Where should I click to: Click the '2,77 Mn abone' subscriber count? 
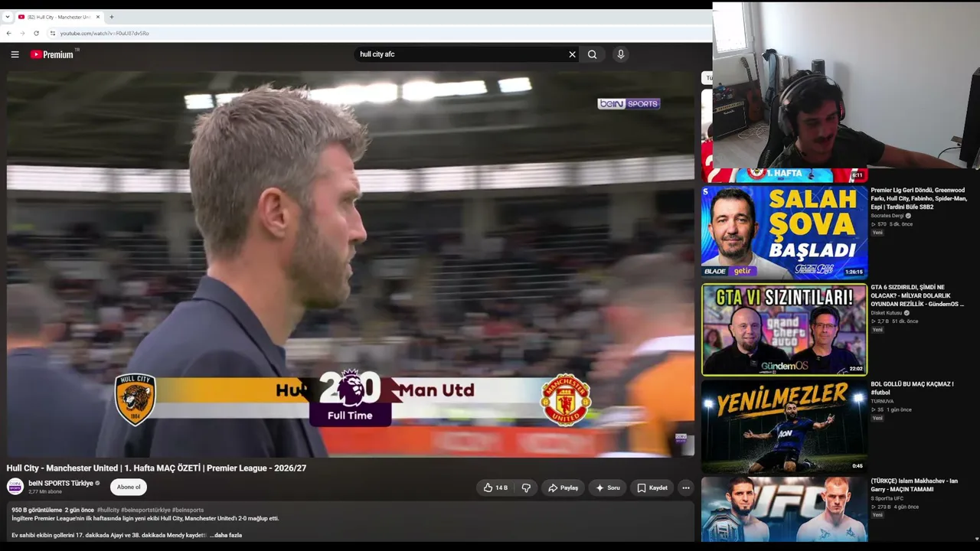tap(45, 492)
